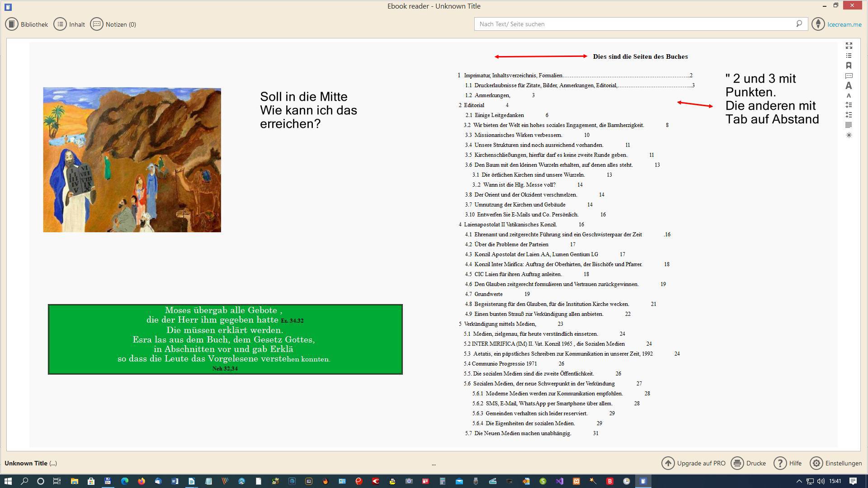Viewport: 868px width, 488px height.
Task: Add a bookmark with the star icon
Action: (x=849, y=66)
